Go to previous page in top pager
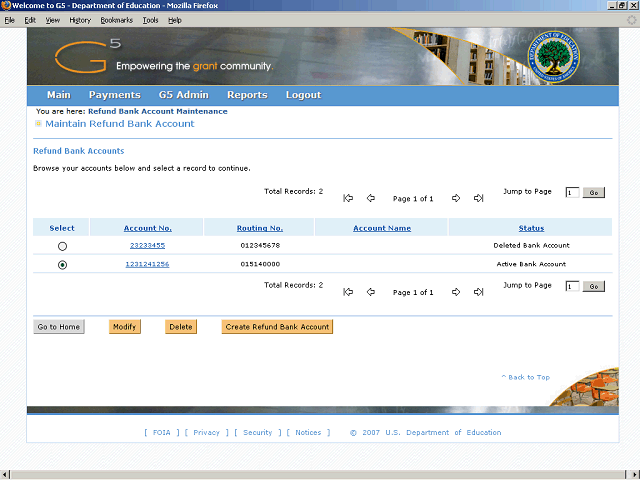 pyautogui.click(x=371, y=198)
